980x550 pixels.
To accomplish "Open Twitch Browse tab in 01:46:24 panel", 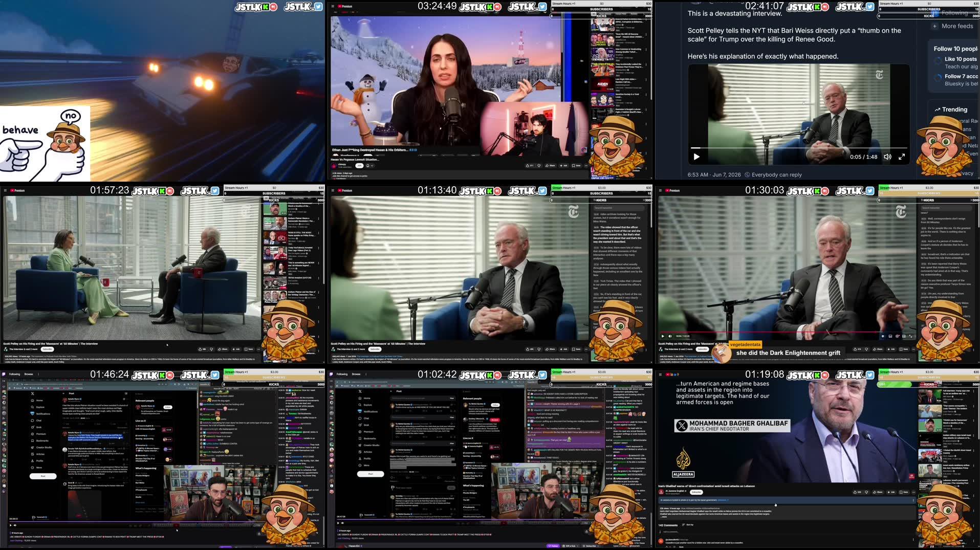I will 29,374.
